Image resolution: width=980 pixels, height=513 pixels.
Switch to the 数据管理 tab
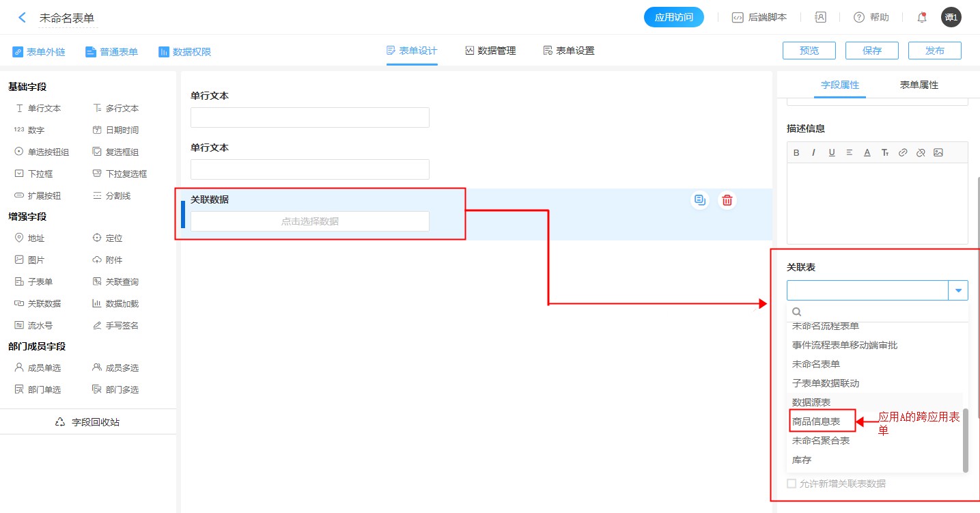[x=490, y=51]
